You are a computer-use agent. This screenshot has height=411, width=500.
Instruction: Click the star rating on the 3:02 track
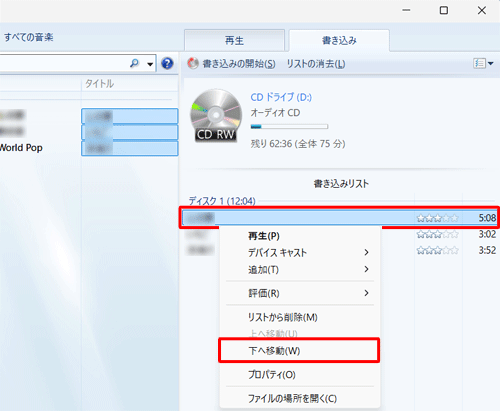(x=438, y=234)
